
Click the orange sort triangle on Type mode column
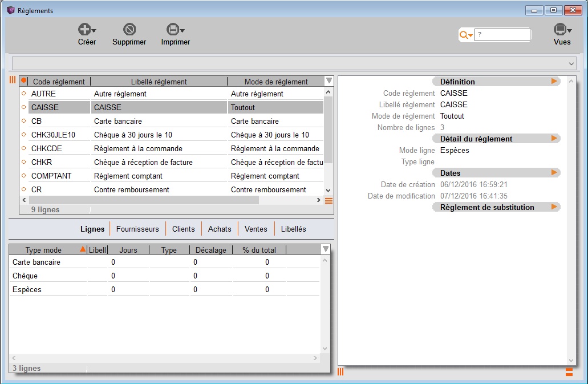point(83,249)
